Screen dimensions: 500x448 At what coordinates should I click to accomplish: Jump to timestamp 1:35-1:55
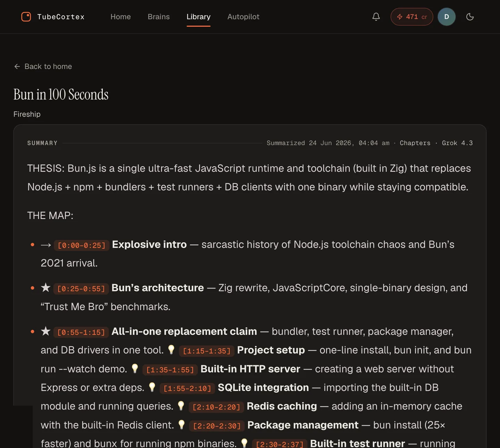pos(170,370)
